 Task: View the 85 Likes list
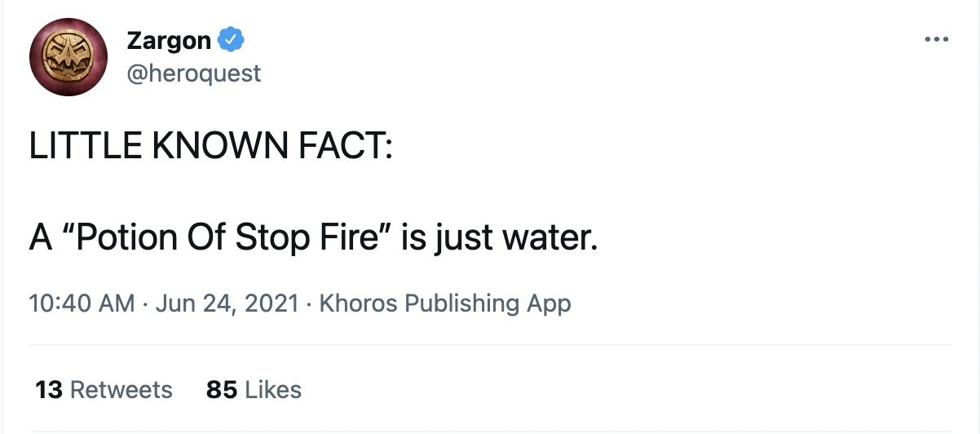[254, 390]
